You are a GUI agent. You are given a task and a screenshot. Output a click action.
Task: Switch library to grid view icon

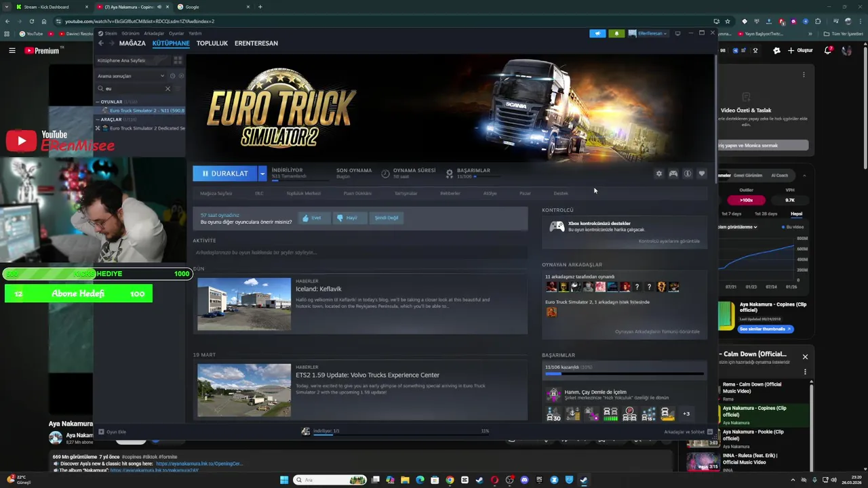[178, 60]
